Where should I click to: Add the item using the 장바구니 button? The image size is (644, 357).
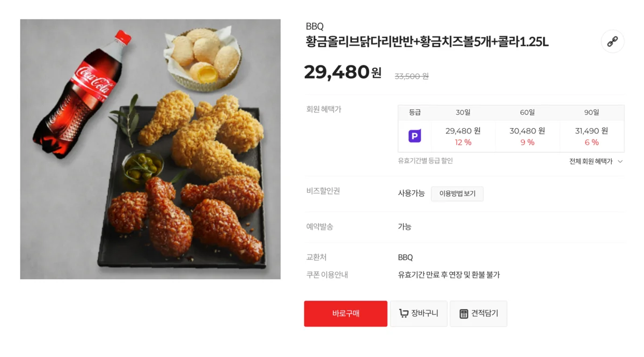click(419, 314)
